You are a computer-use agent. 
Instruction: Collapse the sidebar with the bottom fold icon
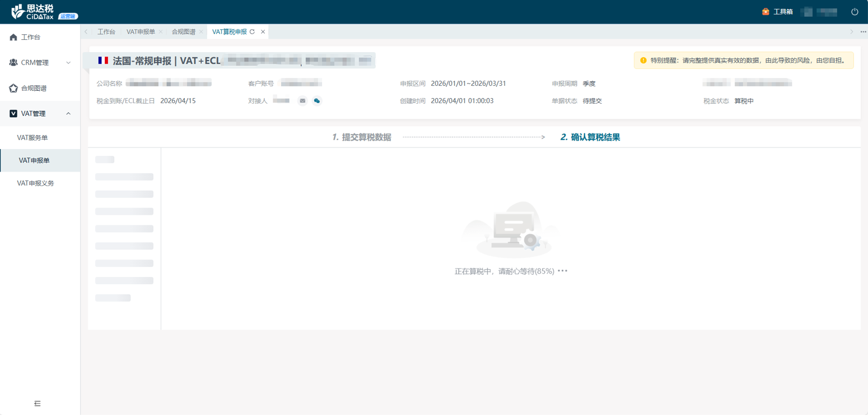38,403
